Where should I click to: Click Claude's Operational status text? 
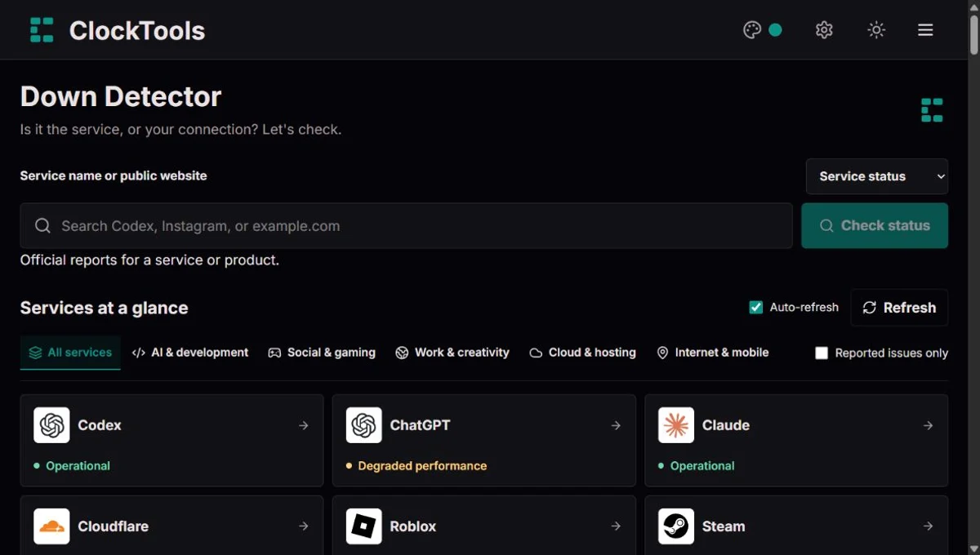coord(702,466)
